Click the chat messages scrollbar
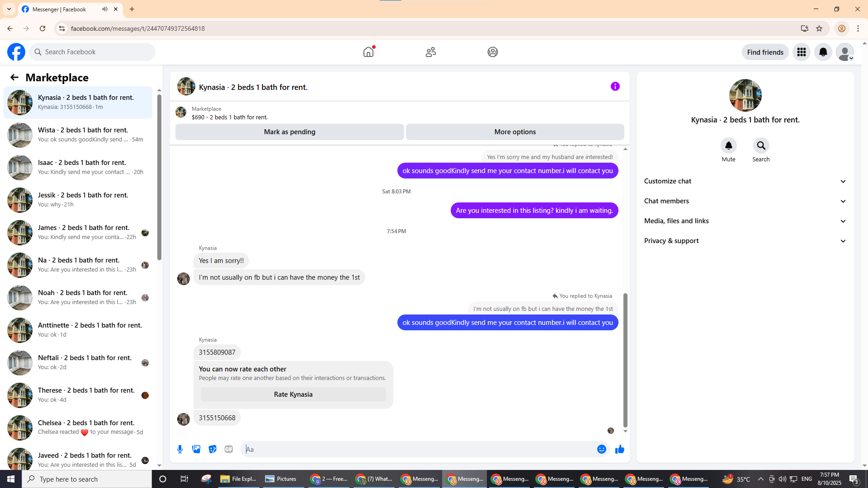 coord(625,359)
